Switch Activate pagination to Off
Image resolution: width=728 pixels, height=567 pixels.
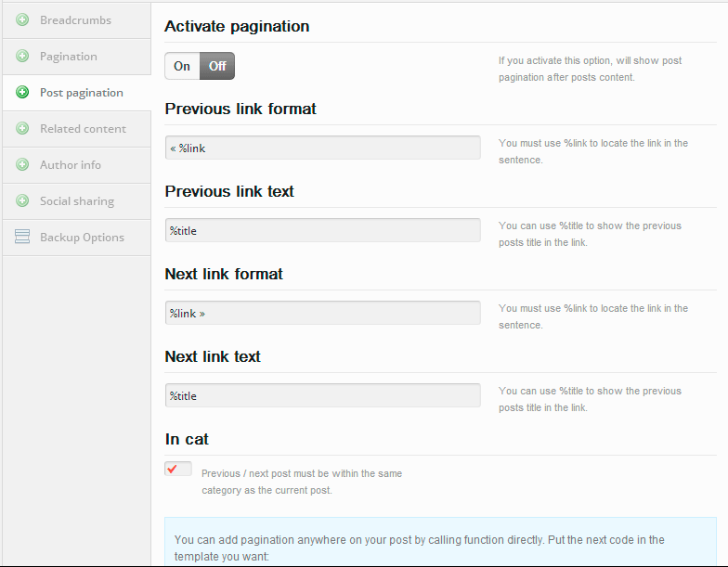tap(217, 66)
